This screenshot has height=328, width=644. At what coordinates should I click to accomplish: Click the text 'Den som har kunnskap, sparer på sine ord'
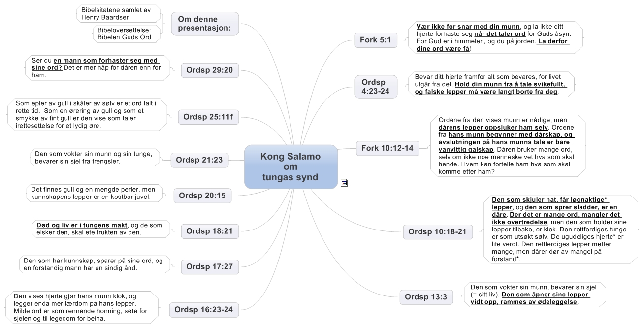[93, 261]
